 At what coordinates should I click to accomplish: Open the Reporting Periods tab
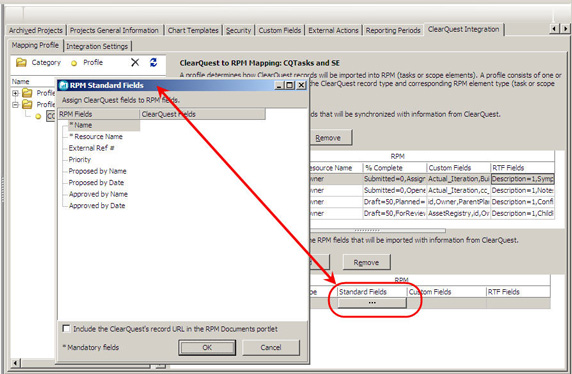393,30
